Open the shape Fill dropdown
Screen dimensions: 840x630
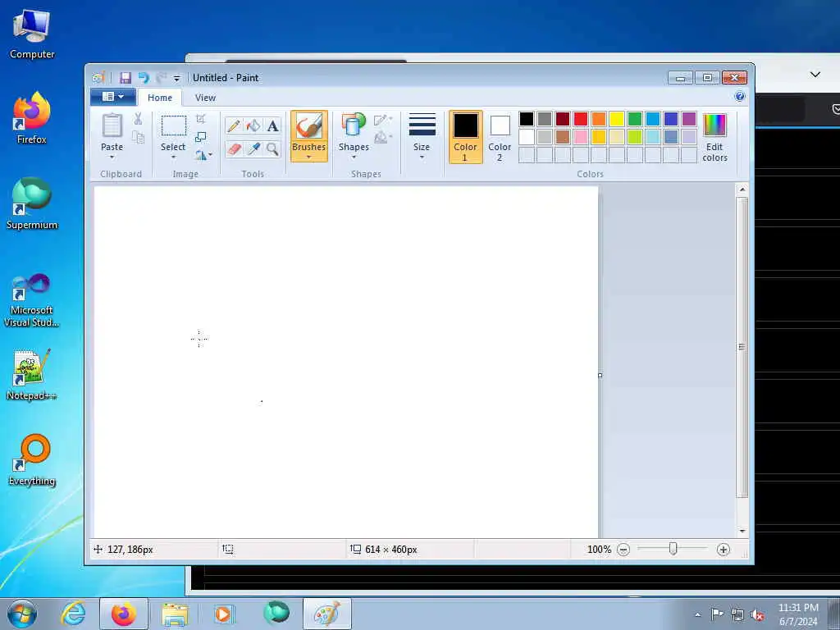tap(383, 138)
